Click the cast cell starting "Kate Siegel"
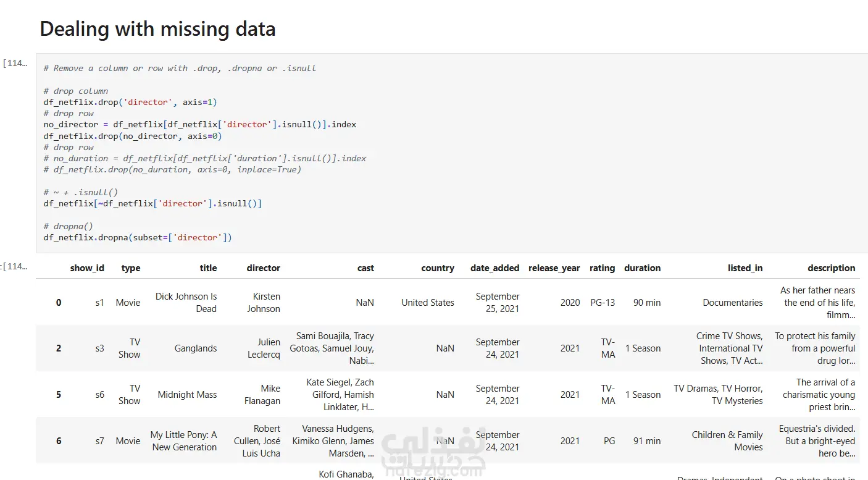 click(x=340, y=395)
